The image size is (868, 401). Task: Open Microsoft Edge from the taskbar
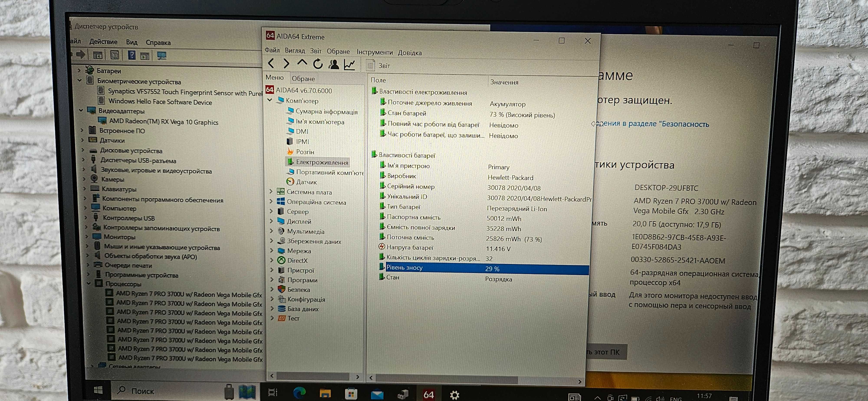(299, 393)
